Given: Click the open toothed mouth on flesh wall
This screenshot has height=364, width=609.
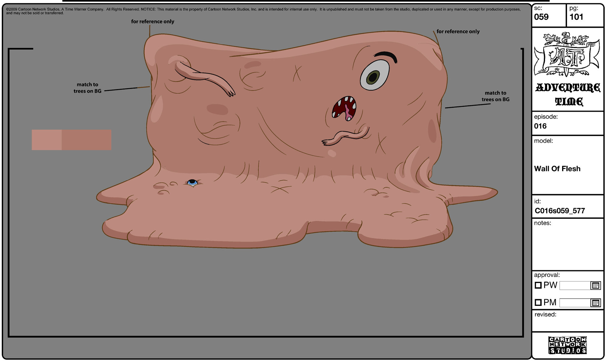Looking at the screenshot, I should click(344, 108).
